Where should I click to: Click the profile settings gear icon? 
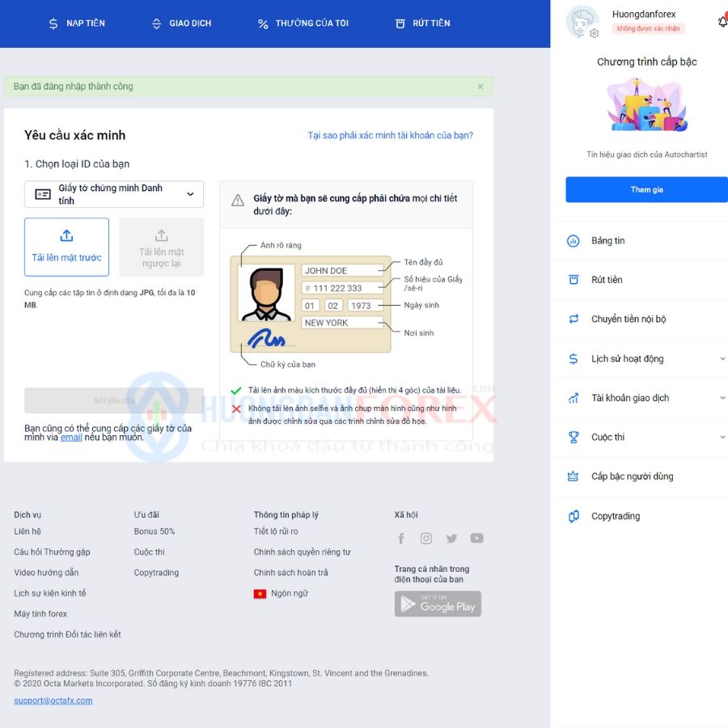coord(595,33)
